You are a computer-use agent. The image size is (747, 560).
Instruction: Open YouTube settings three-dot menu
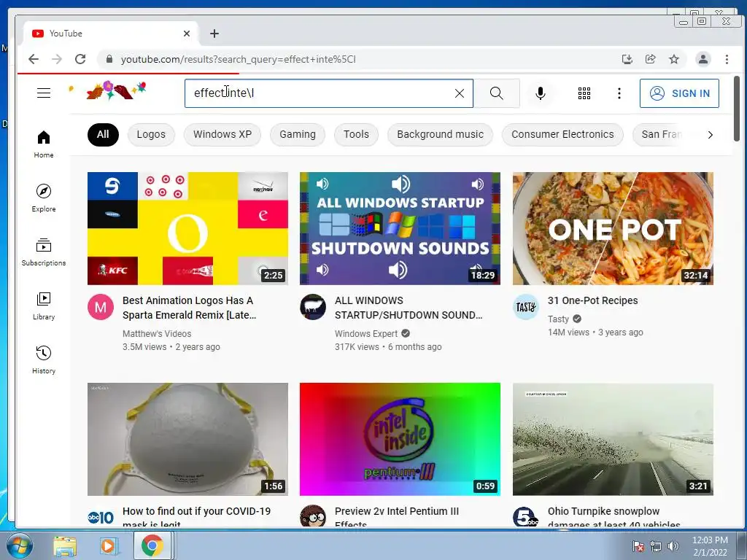click(619, 93)
